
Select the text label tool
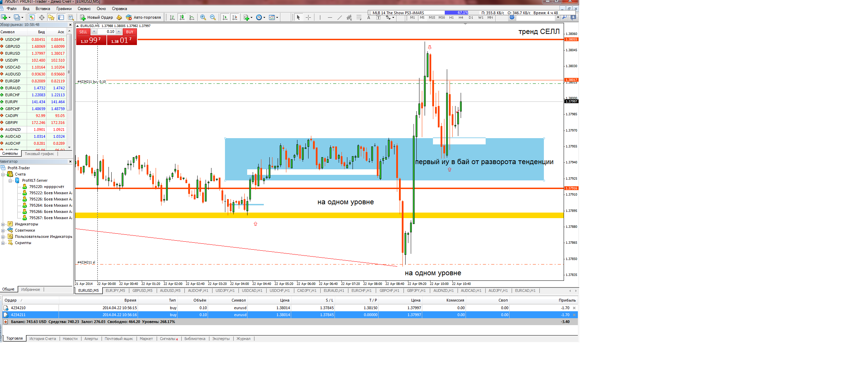pyautogui.click(x=379, y=17)
